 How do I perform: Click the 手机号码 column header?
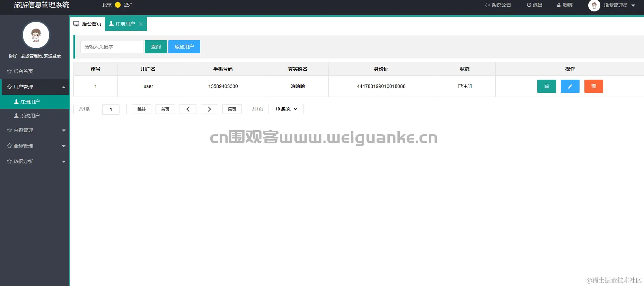coord(223,69)
